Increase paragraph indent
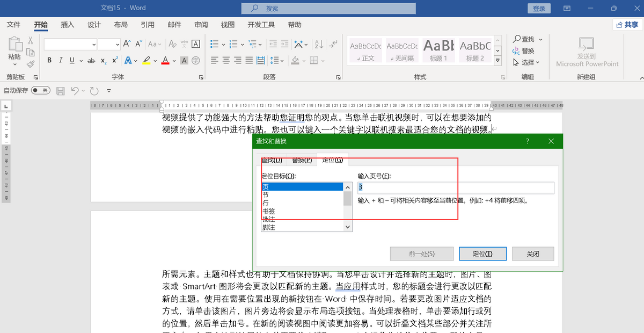 [x=284, y=44]
